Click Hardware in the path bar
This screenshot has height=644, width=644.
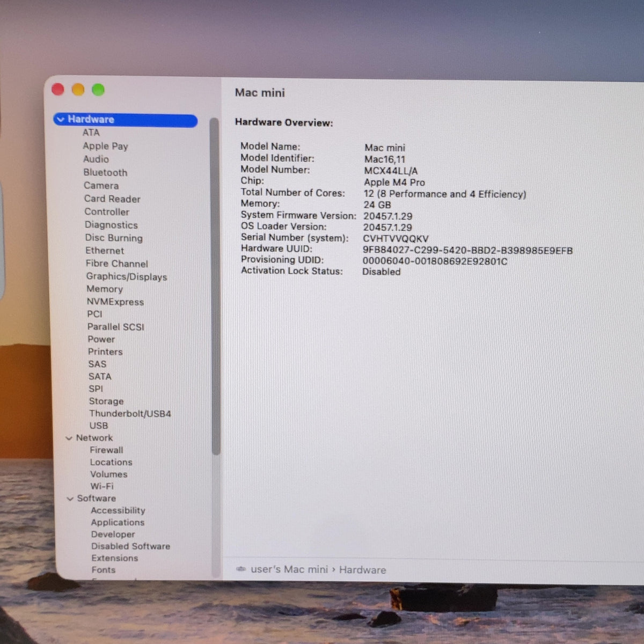[x=362, y=570]
